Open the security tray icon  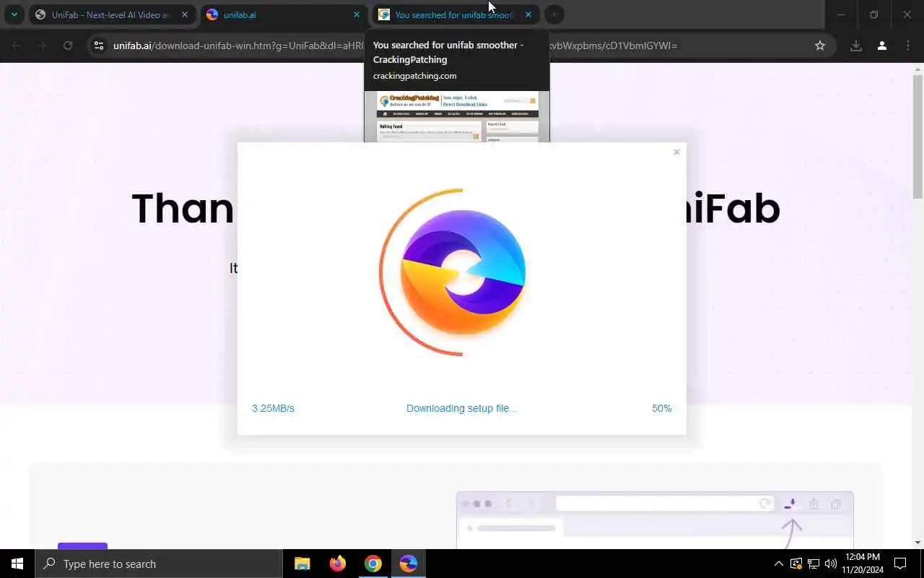pos(796,564)
